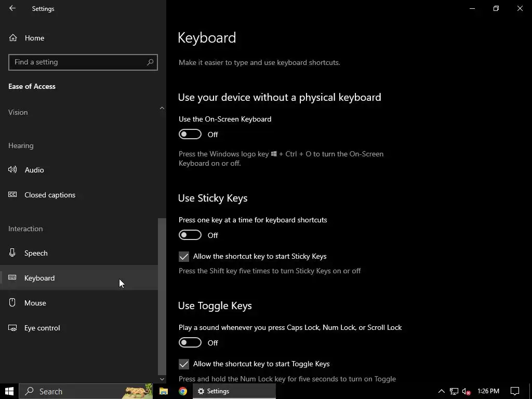Uncheck Allow shortcut key to start Toggle Keys
The image size is (532, 399).
point(184,364)
